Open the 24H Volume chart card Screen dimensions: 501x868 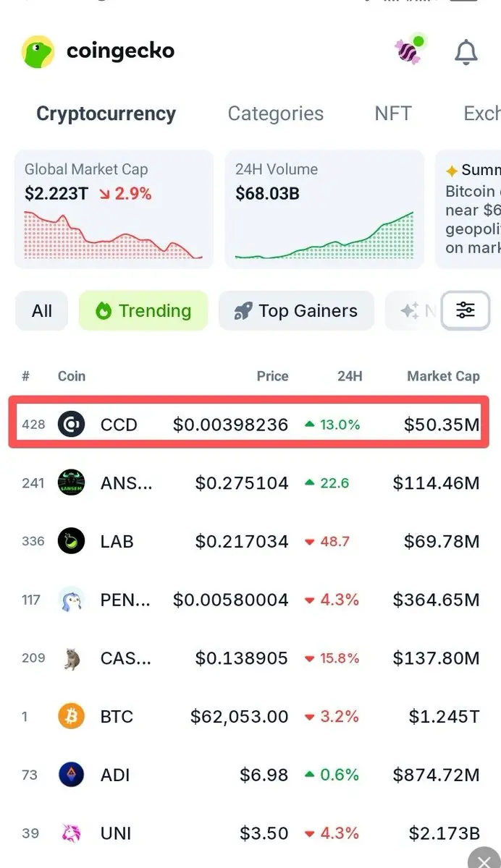tap(324, 209)
